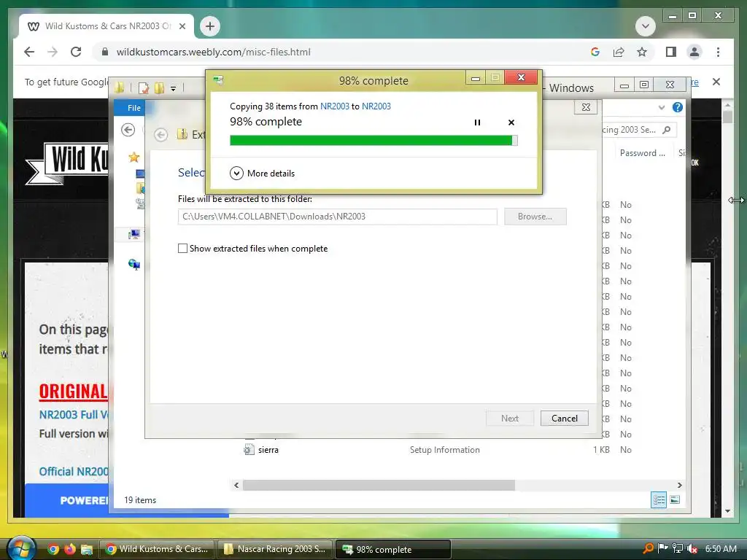Share this page from the address bar
The width and height of the screenshot is (747, 560).
pos(619,52)
